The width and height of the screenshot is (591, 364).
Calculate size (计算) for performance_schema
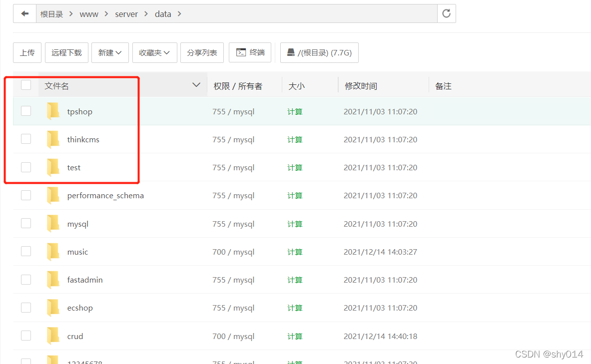pyautogui.click(x=295, y=196)
